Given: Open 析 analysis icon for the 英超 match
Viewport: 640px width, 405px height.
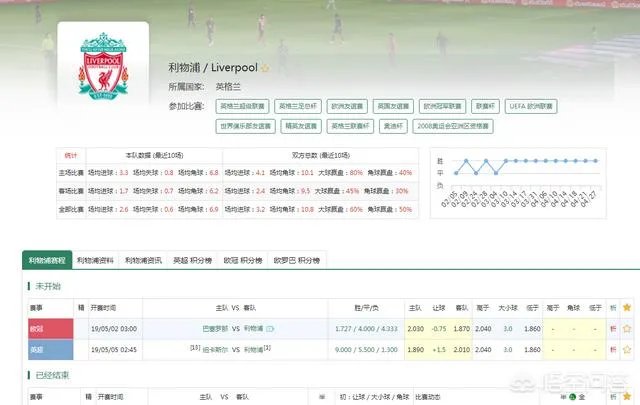Looking at the screenshot, I should (x=613, y=351).
